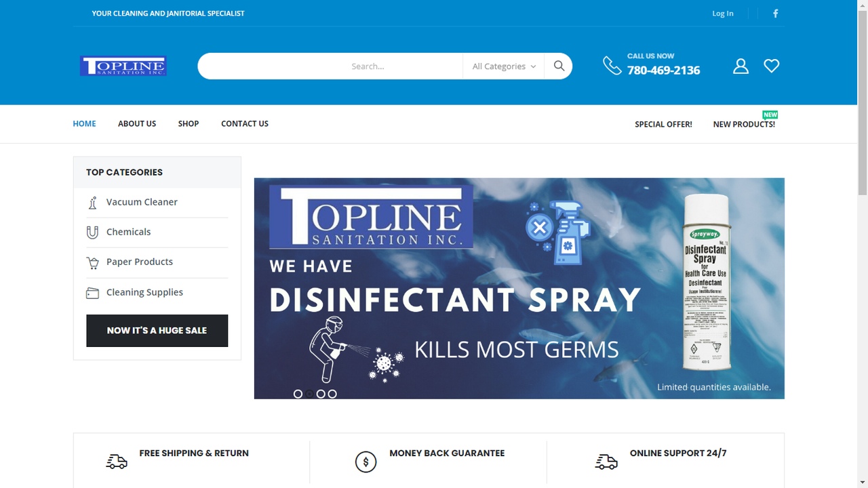Click the NOW IT'S A HUGE SALE button
This screenshot has width=868, height=488.
(x=157, y=331)
